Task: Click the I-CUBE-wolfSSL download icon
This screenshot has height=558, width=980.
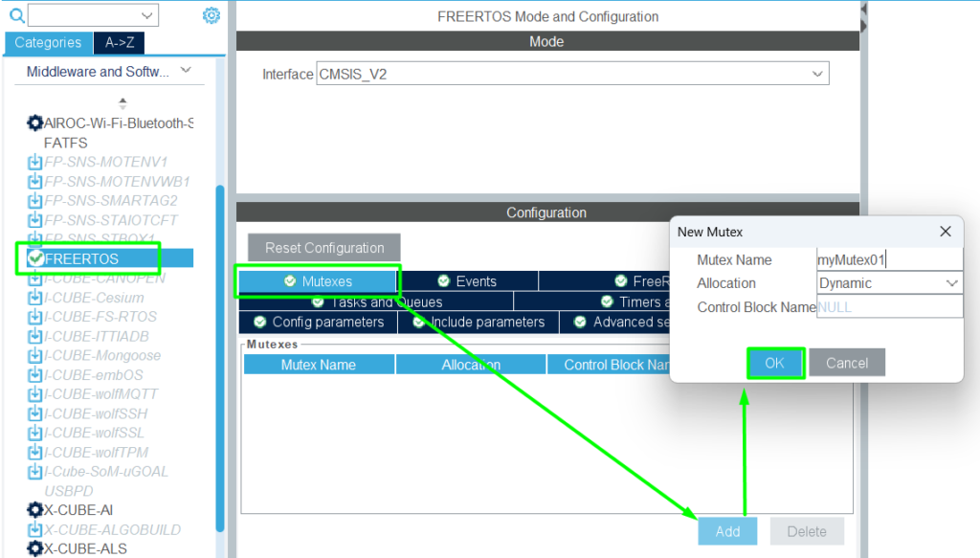Action: pos(35,433)
